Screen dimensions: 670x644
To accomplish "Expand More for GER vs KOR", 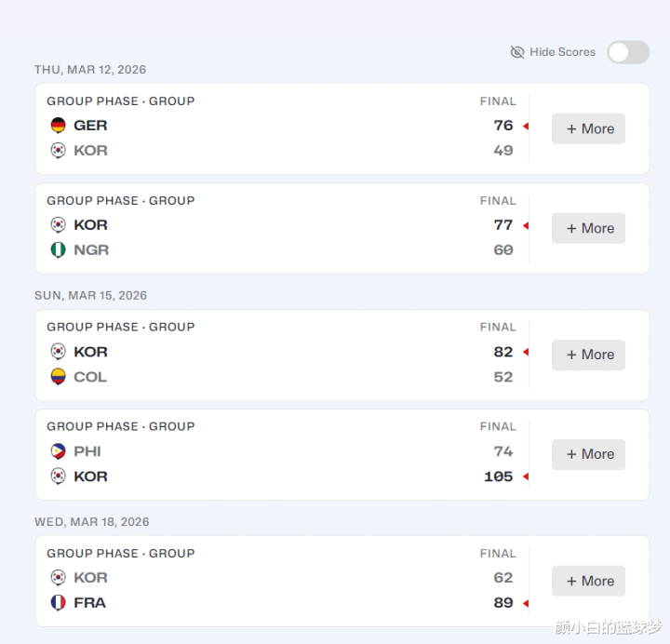I will (588, 128).
